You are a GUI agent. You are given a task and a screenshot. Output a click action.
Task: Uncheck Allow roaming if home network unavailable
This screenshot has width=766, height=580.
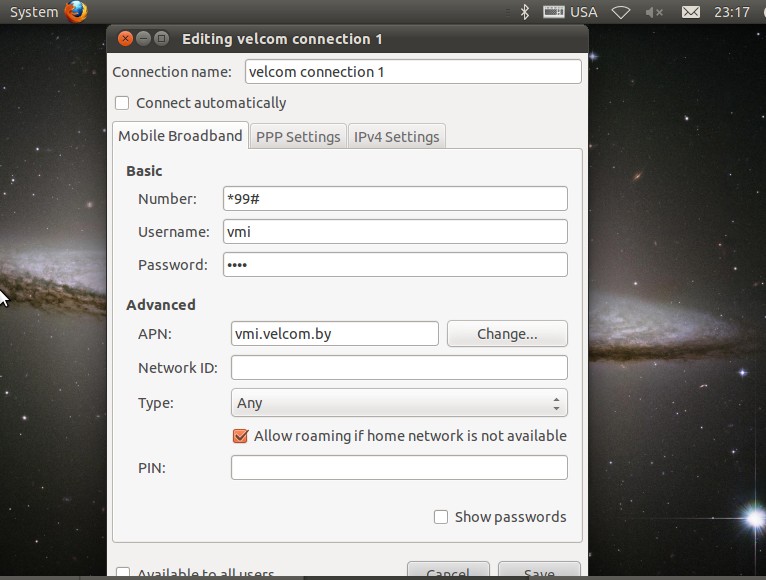click(x=240, y=436)
